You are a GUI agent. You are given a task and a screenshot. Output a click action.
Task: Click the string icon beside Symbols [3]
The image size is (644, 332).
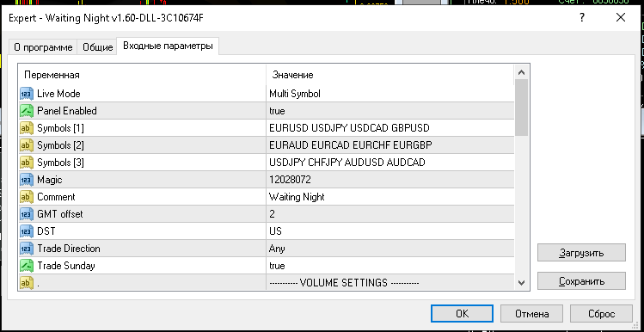pyautogui.click(x=27, y=163)
